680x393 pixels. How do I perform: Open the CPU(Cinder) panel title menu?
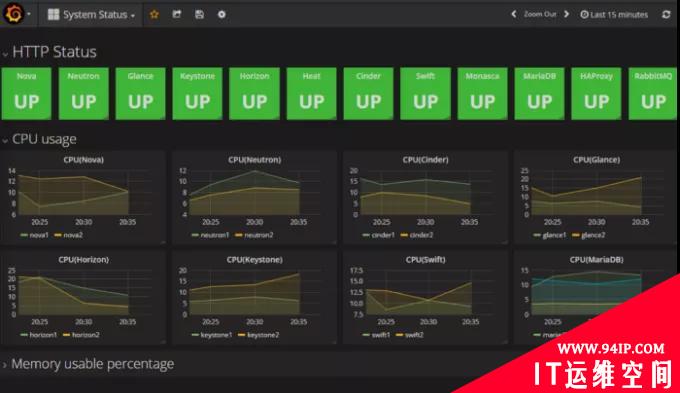[425, 160]
